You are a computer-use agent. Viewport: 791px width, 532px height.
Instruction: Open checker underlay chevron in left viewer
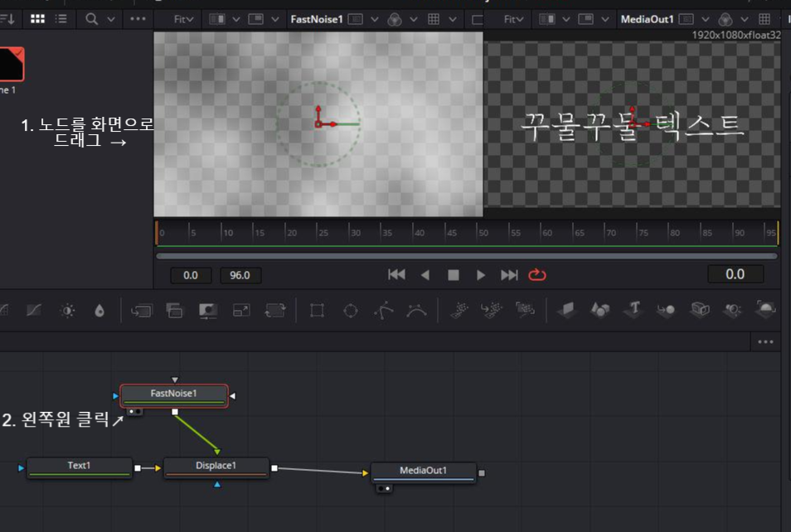(x=453, y=19)
